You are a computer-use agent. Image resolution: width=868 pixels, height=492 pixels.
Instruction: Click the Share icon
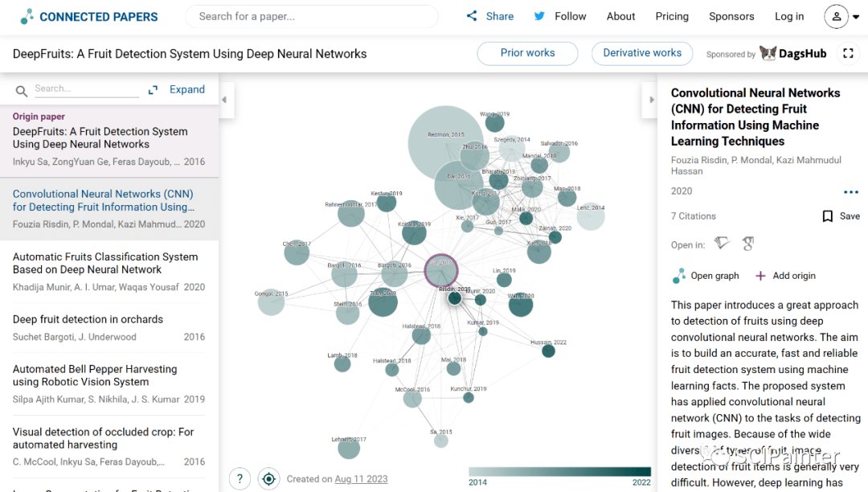472,16
